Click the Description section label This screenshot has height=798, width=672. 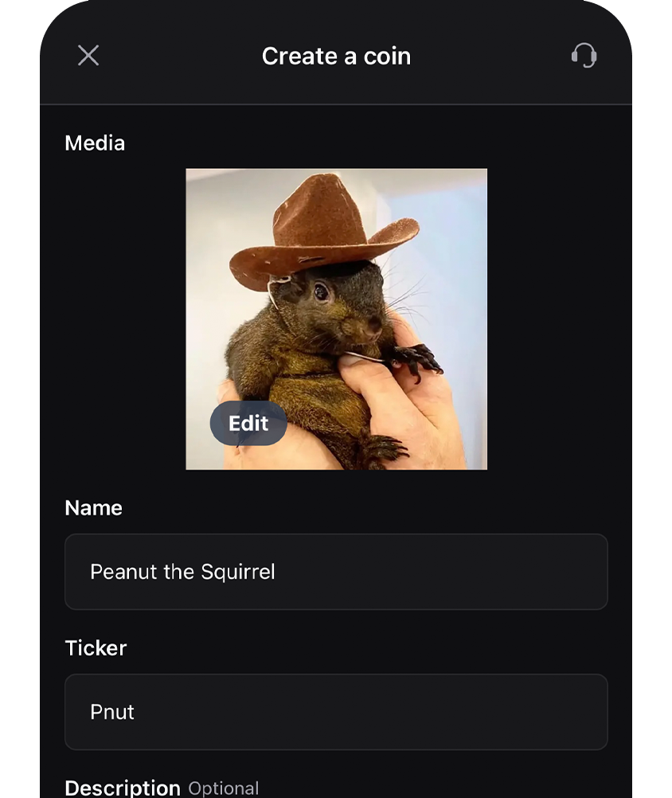(x=123, y=788)
